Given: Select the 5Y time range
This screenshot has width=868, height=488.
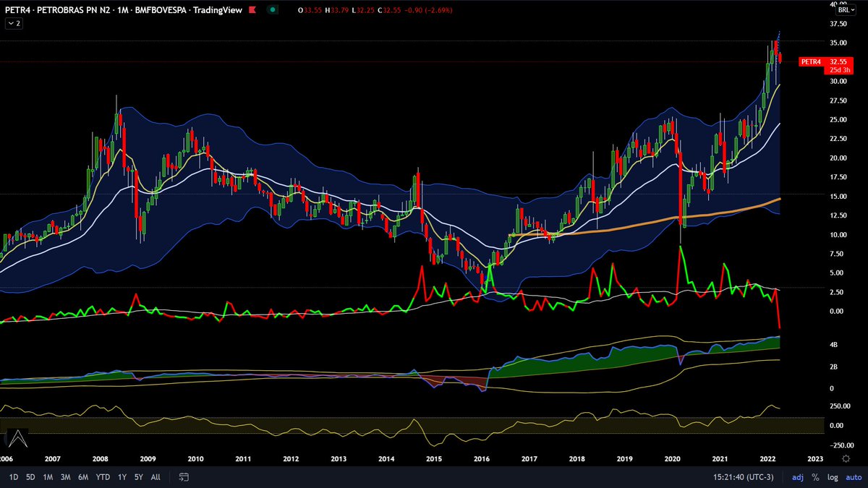Looking at the screenshot, I should point(138,477).
